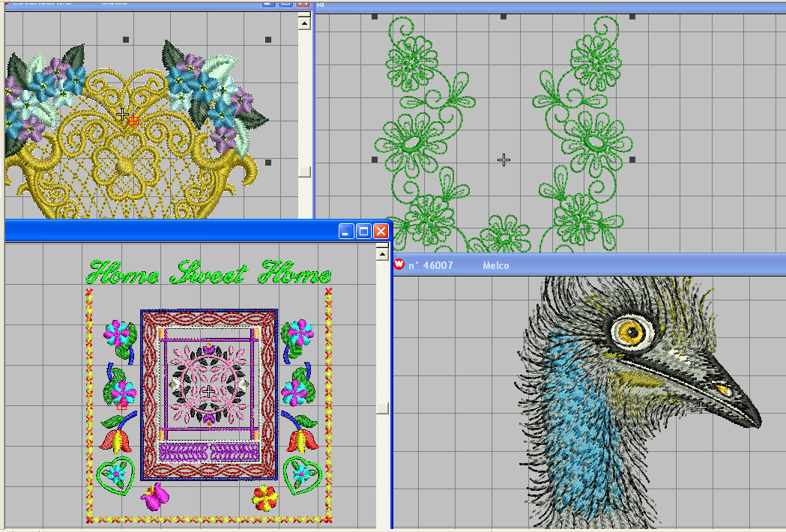The image size is (786, 532).
Task: Click the crosshair on the ostrich's beak
Action: [701, 408]
